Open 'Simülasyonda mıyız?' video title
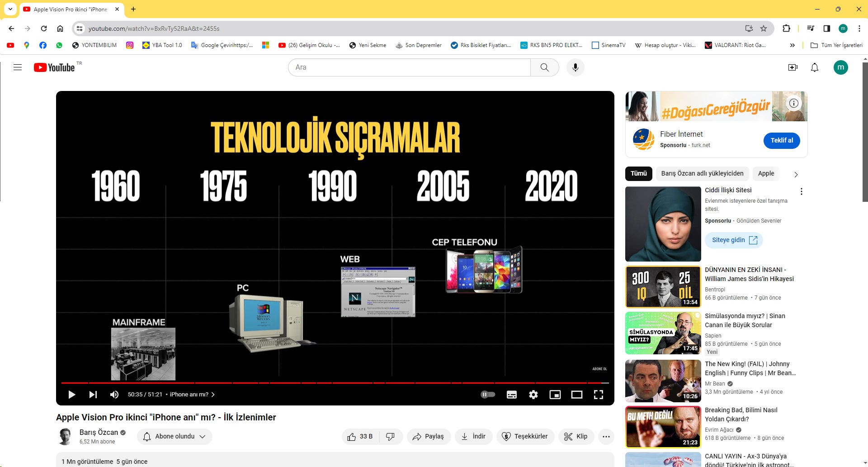Viewport: 868px width, 467px height. tap(745, 320)
